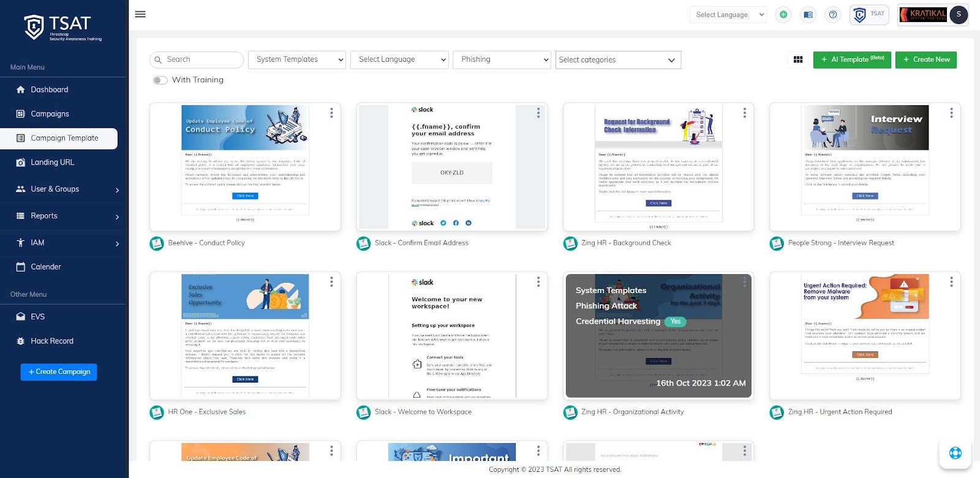Image resolution: width=980 pixels, height=478 pixels.
Task: Expand the IAM submenu chevron
Action: click(117, 244)
